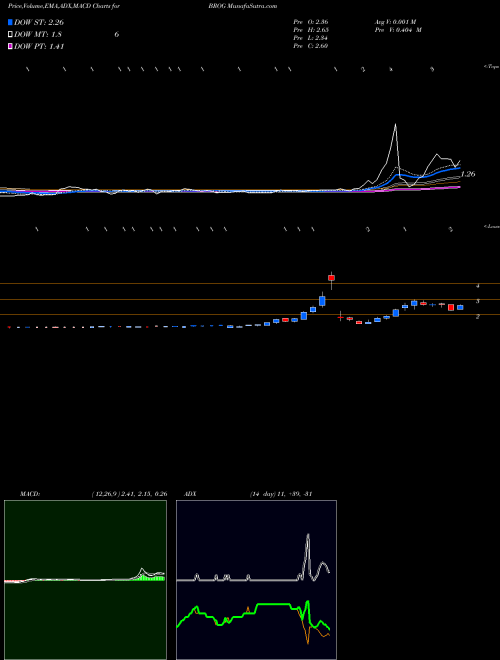Viewport: 500px width, 660px height.
Task: Click the blue DOW ST legend swatch
Action: (x=10, y=22)
